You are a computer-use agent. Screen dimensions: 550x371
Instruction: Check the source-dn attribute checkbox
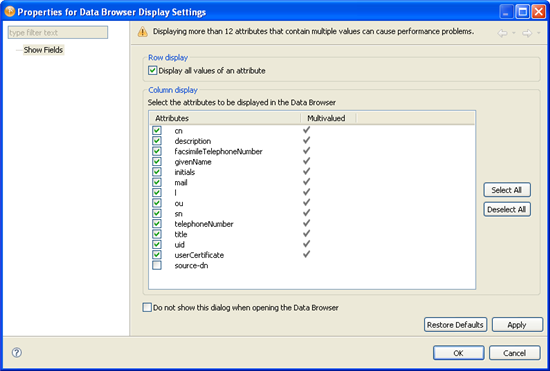pyautogui.click(x=157, y=265)
